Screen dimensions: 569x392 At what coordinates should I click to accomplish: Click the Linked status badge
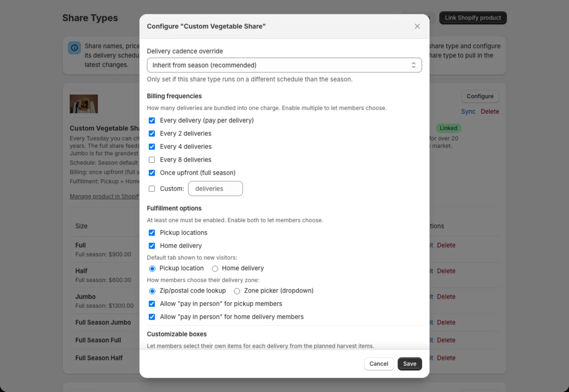click(448, 128)
